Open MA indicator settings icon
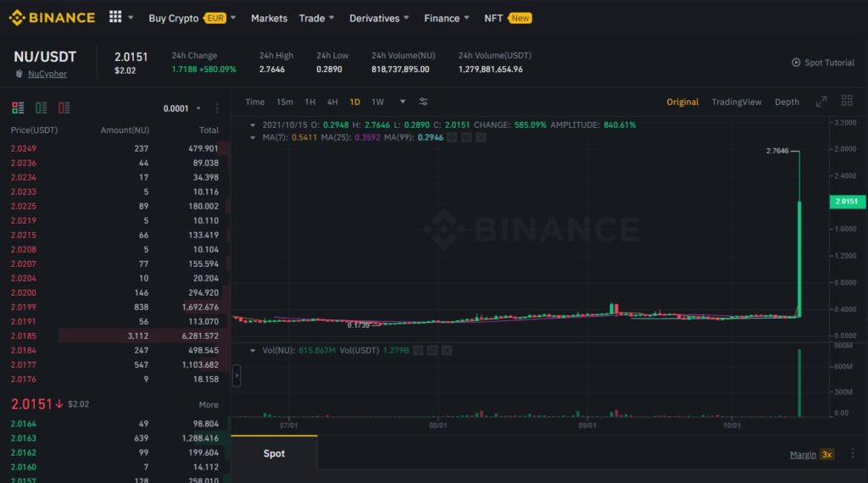This screenshot has height=483, width=868. pos(467,137)
